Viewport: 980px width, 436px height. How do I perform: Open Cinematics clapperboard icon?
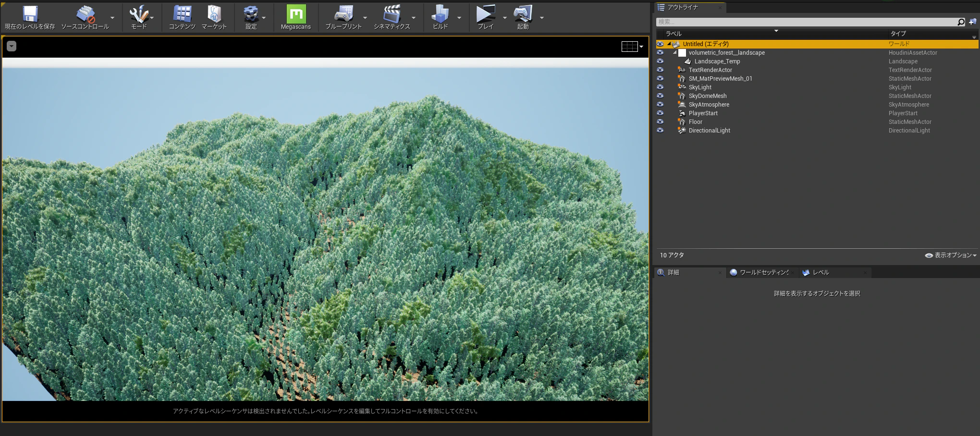392,14
